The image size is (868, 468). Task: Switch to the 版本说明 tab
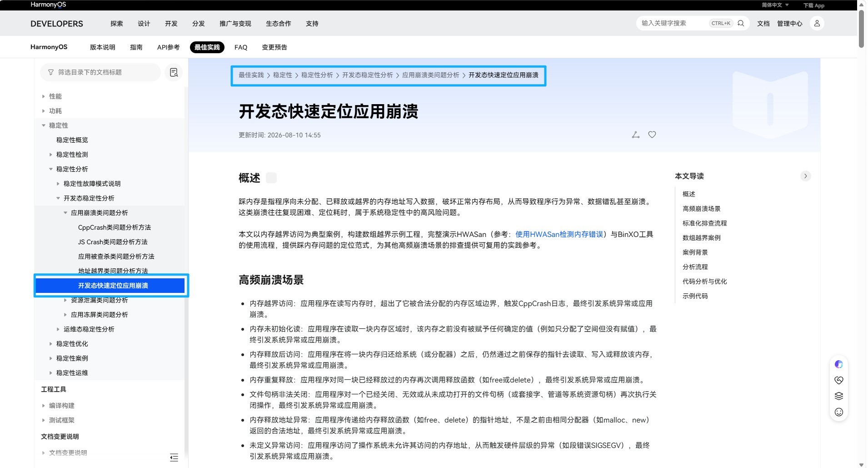tap(103, 47)
